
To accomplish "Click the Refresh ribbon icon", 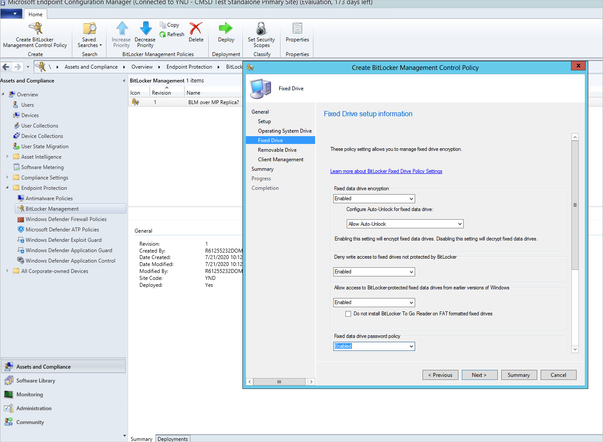I will click(x=163, y=34).
